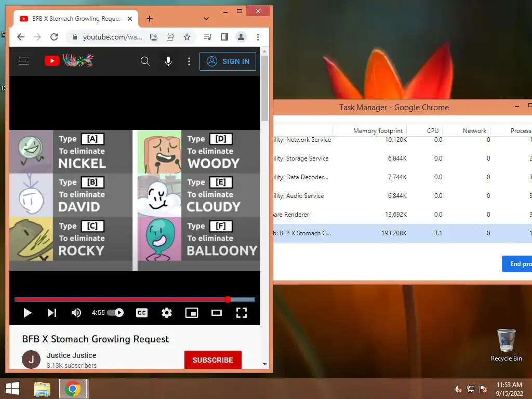
Task: Toggle closed captions CC button
Action: coord(142,313)
